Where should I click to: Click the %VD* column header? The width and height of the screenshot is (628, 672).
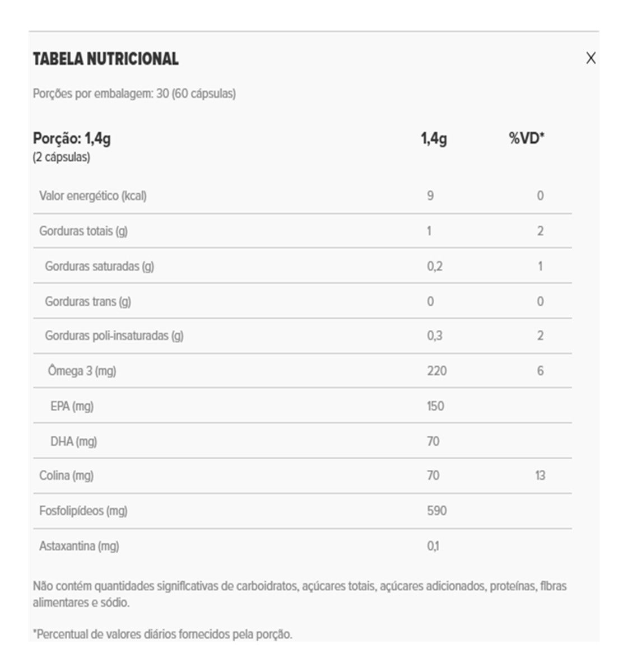pyautogui.click(x=527, y=138)
